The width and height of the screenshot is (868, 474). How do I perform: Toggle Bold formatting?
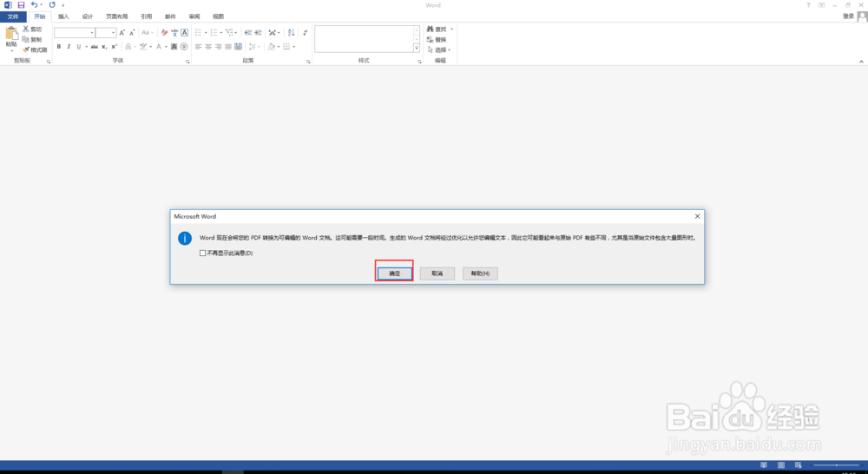point(59,47)
